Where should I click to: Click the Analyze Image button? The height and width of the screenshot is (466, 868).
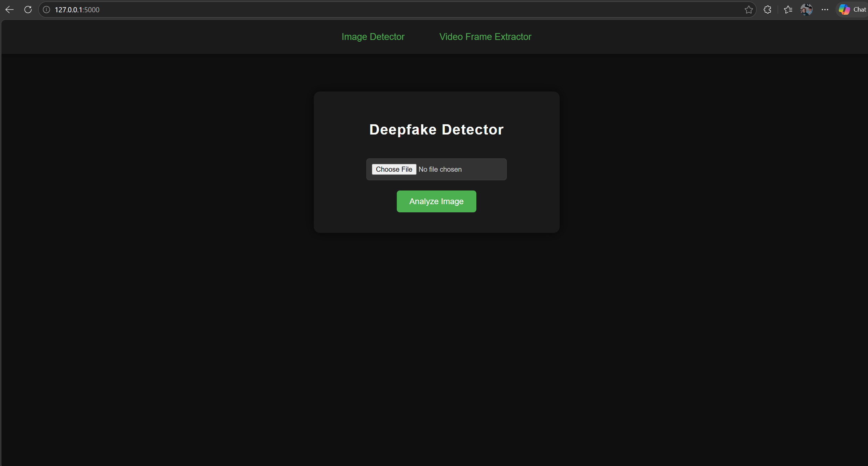coord(436,201)
